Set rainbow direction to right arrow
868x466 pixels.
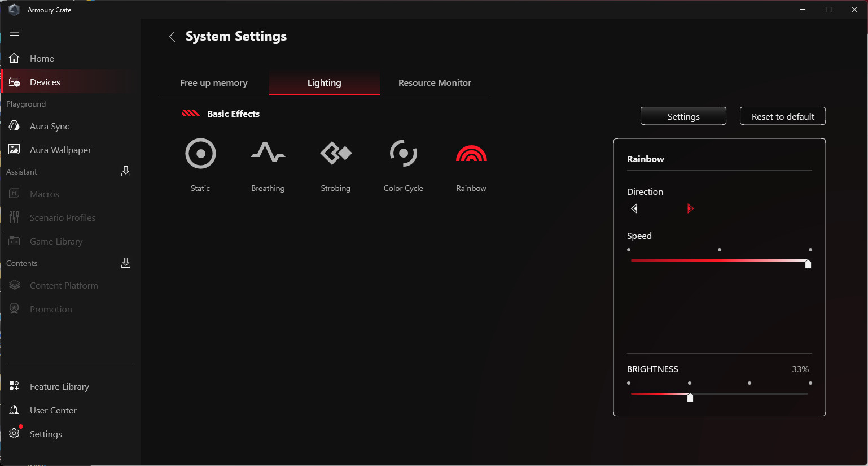[690, 208]
